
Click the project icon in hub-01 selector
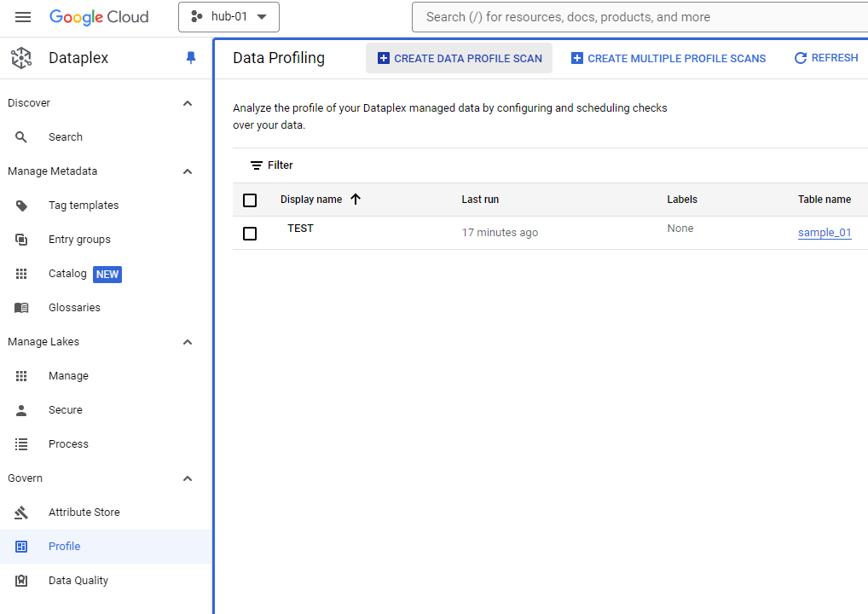pos(196,16)
